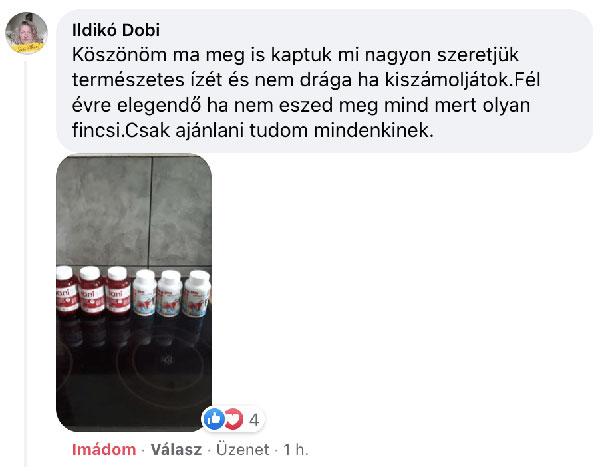This screenshot has width=600, height=467.
Task: Click the black stovetop area in photo
Action: click(x=134, y=375)
